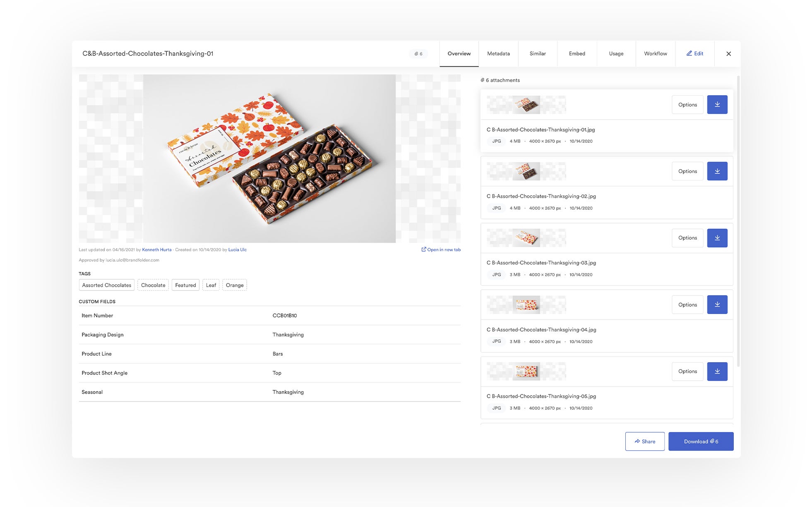Download the Thanksgiving-03.jpg attachment

(x=717, y=238)
